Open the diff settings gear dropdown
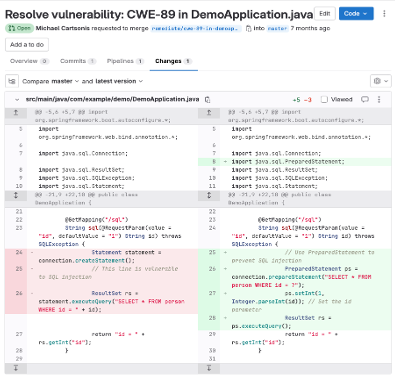 tap(381, 81)
